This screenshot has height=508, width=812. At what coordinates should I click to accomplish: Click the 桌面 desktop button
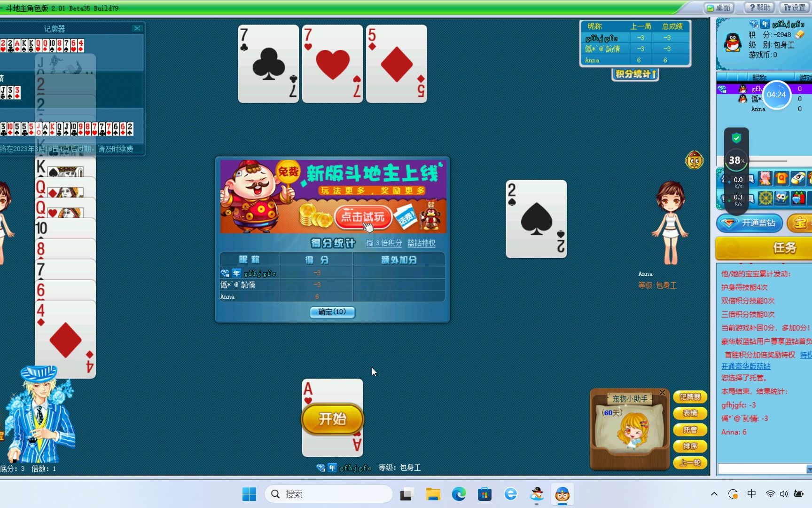719,8
